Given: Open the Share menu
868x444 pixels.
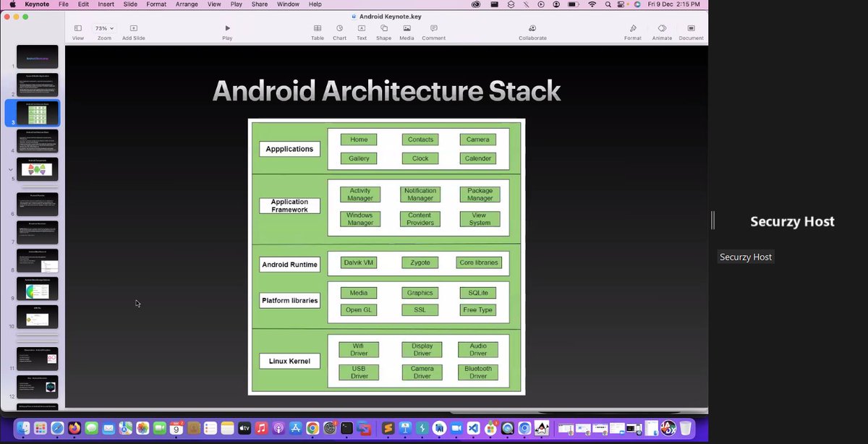Looking at the screenshot, I should coord(260,4).
